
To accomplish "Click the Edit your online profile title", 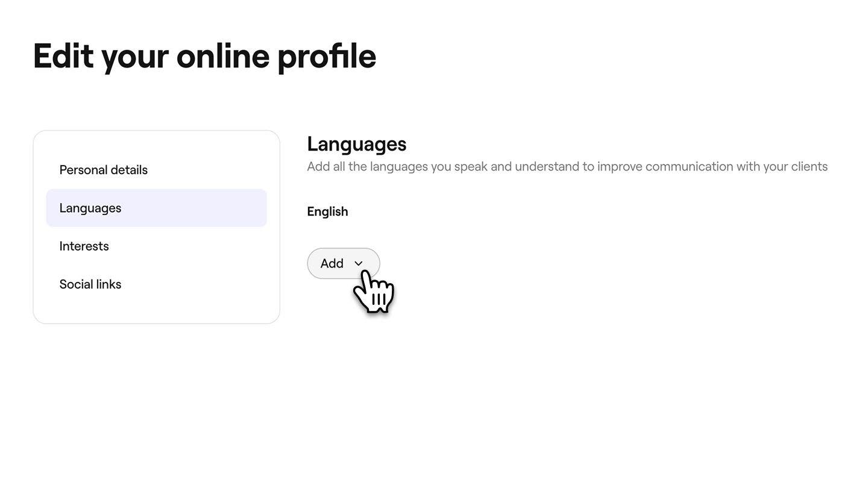I will [x=204, y=56].
